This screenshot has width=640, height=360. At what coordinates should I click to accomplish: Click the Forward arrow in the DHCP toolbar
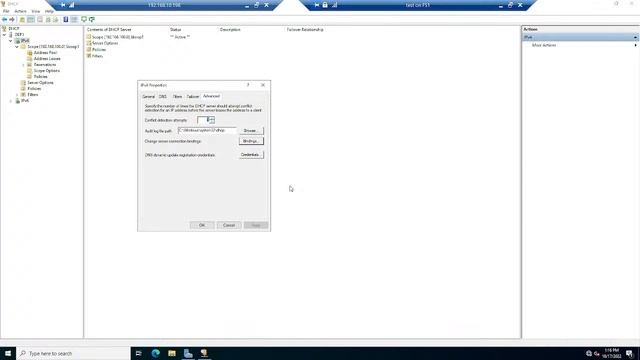12,20
